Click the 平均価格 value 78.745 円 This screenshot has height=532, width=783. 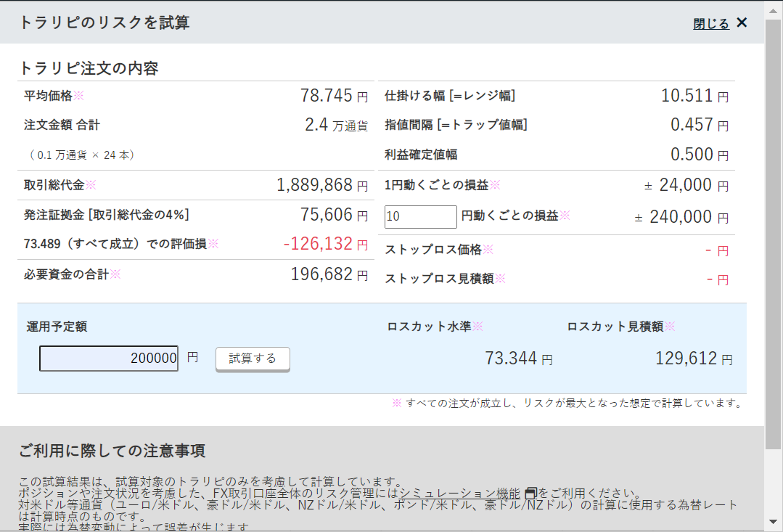pyautogui.click(x=334, y=95)
